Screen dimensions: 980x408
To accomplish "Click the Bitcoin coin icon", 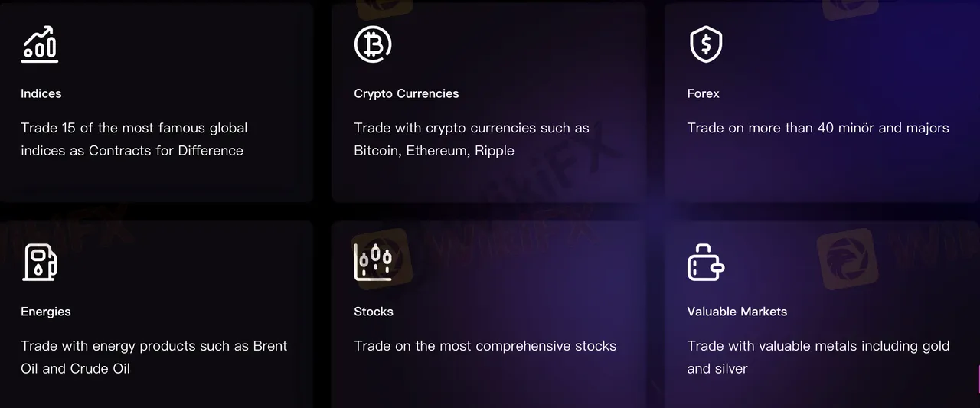I will pyautogui.click(x=373, y=44).
